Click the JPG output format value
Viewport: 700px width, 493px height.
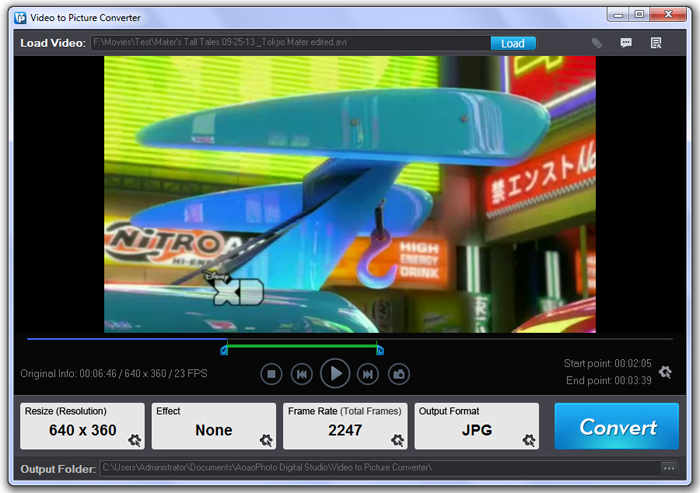click(476, 430)
